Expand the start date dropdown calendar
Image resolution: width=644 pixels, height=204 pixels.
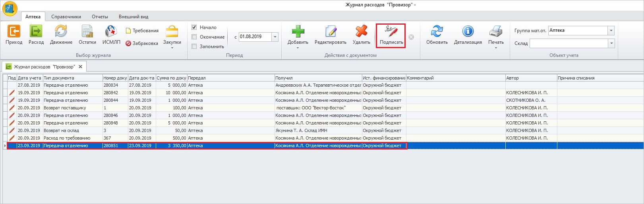(275, 37)
